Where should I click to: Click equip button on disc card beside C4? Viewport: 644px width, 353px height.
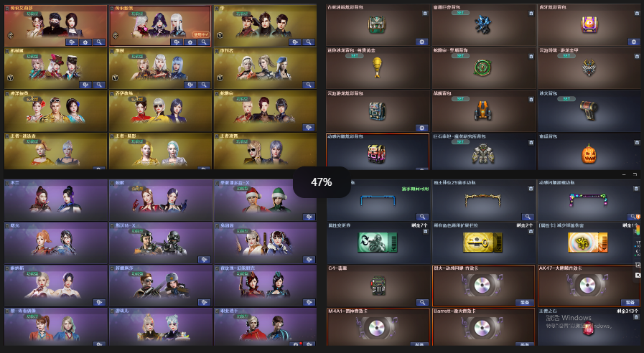coord(525,303)
